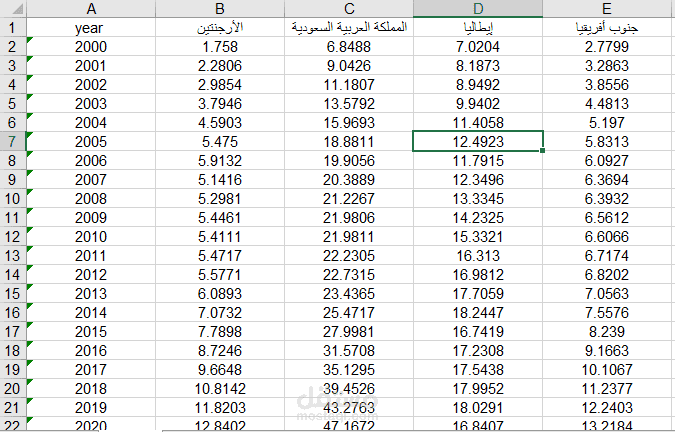Select cell with value 27.9981
Viewport: 675px width, 432px height.
pos(349,332)
